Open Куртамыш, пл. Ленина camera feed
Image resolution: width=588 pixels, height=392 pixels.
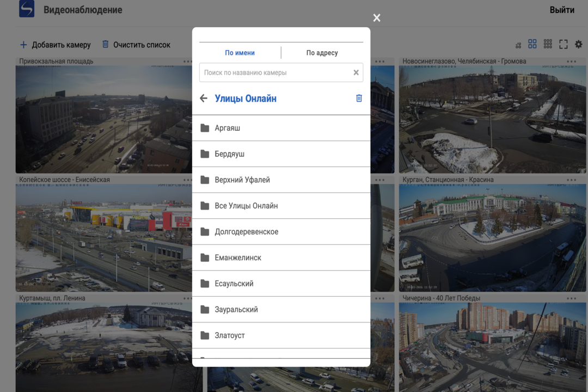(104, 347)
